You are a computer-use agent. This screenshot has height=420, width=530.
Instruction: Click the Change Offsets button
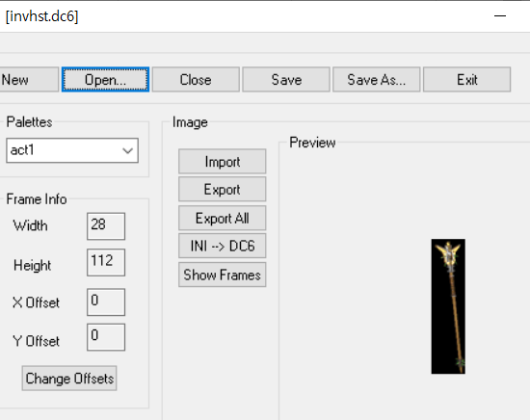pyautogui.click(x=69, y=379)
